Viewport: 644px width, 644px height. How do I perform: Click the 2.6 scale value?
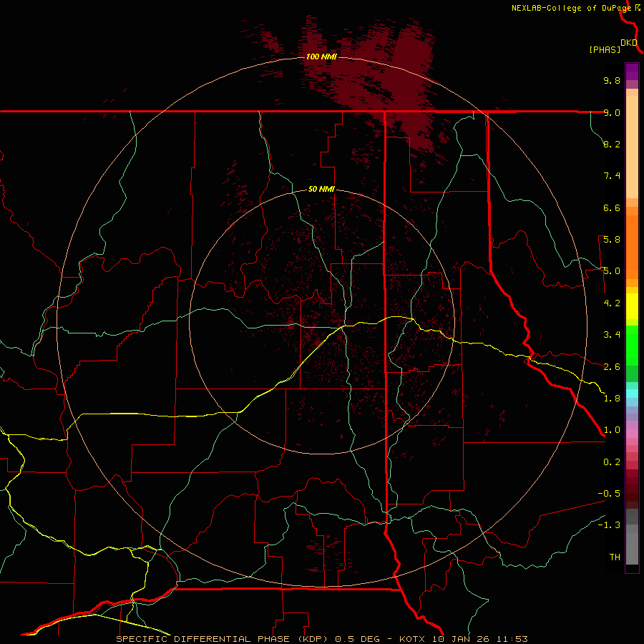coord(612,367)
